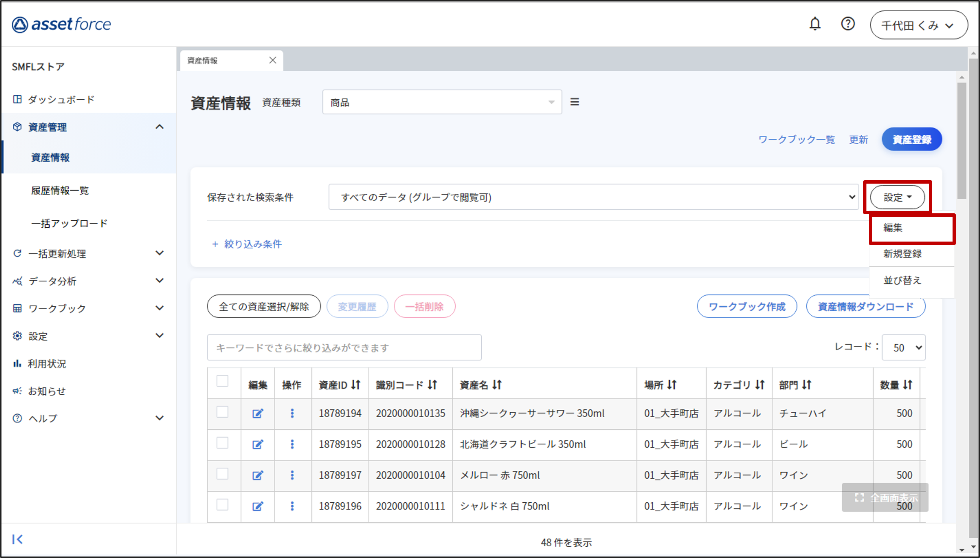
Task: Close the 資産情報 tab
Action: [273, 60]
